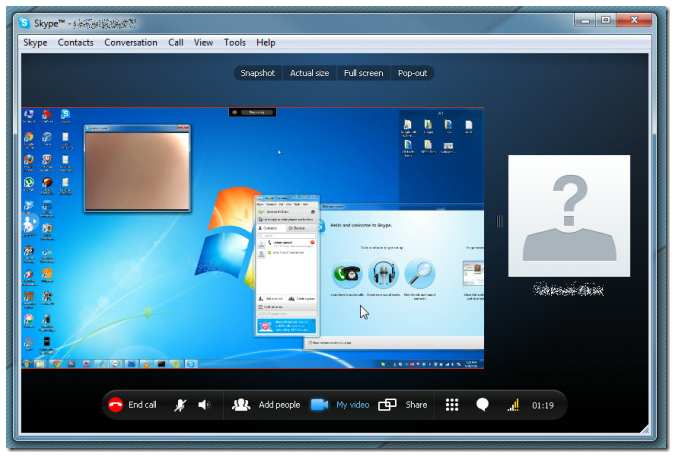Expand the Call menu
This screenshot has width=677, height=457.
point(176,43)
